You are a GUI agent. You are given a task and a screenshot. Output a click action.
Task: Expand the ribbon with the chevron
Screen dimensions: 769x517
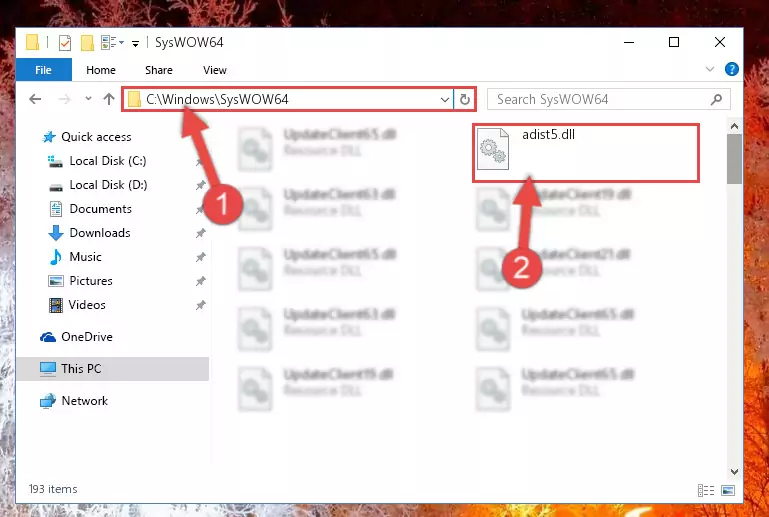pyautogui.click(x=709, y=69)
